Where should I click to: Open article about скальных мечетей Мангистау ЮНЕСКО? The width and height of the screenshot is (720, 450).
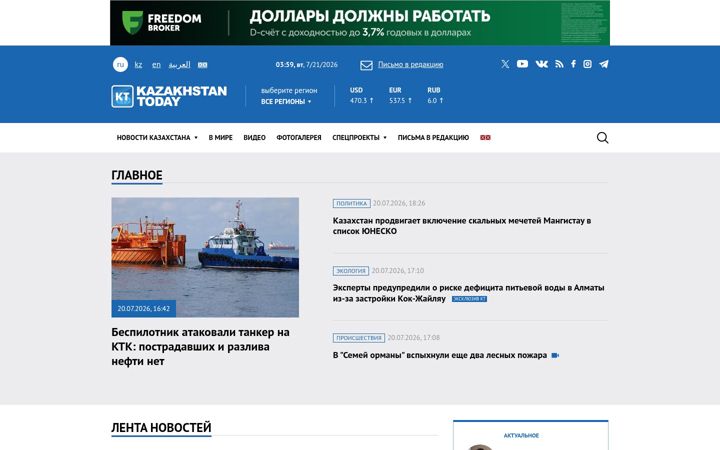pyautogui.click(x=462, y=226)
